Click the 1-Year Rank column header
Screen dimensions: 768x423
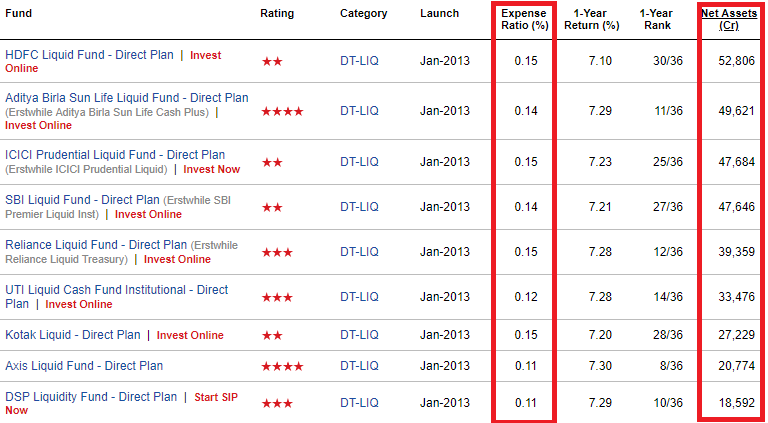click(x=657, y=20)
